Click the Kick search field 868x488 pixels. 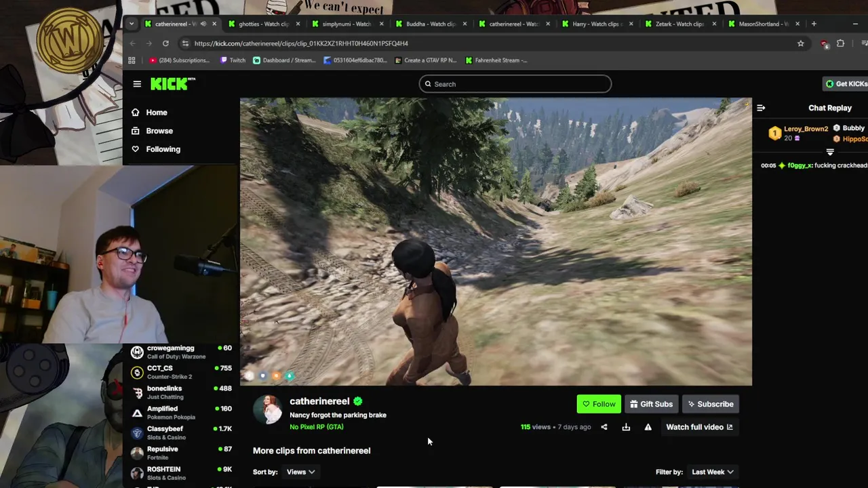pos(515,84)
